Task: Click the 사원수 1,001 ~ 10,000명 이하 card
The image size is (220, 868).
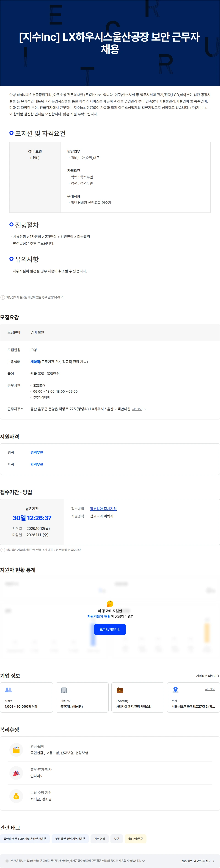Action: (x=26, y=697)
